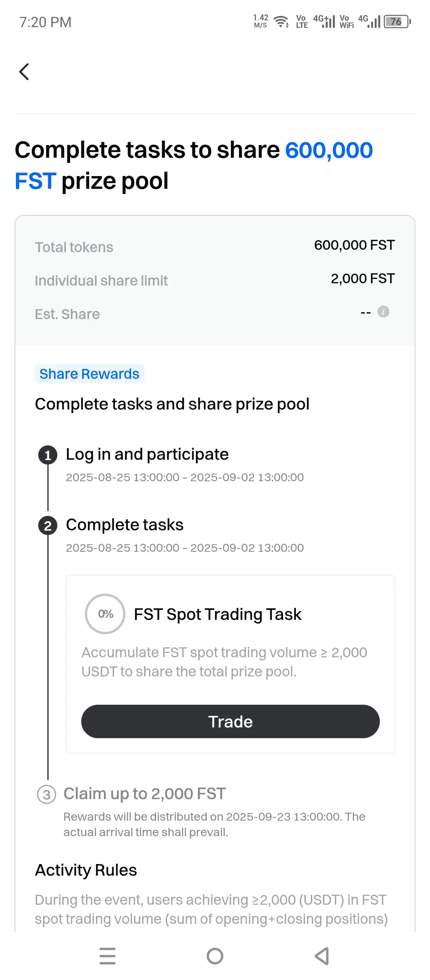Tap the Android back triangle button

click(x=322, y=956)
